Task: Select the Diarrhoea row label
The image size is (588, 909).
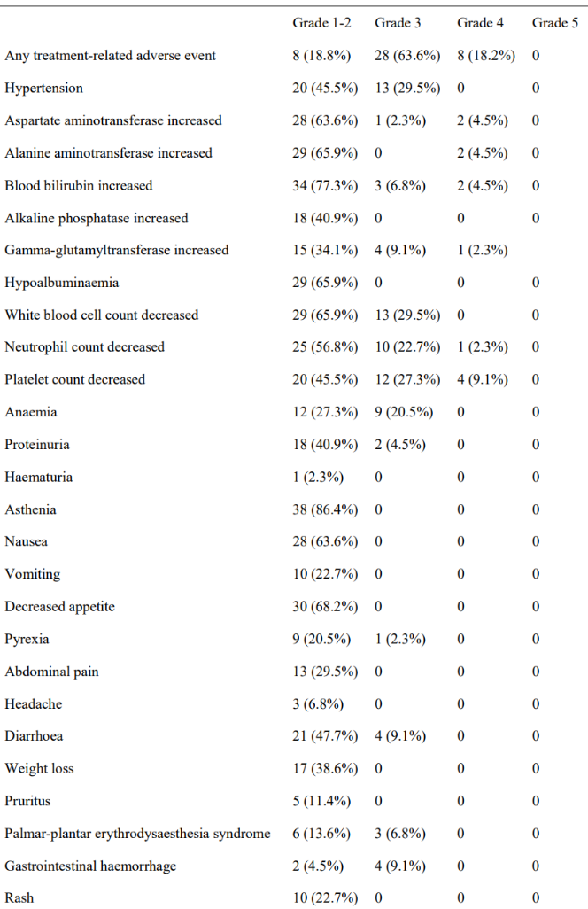Action: (x=35, y=736)
